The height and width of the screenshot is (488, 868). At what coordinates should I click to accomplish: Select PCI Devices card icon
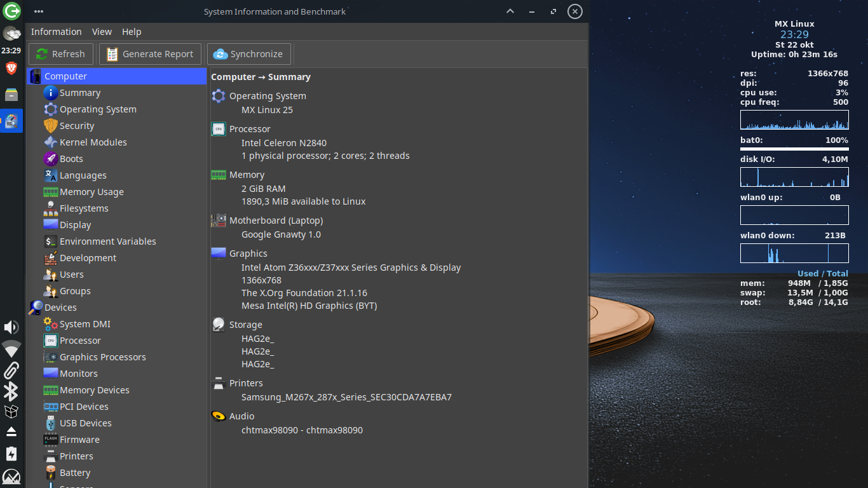tap(50, 407)
